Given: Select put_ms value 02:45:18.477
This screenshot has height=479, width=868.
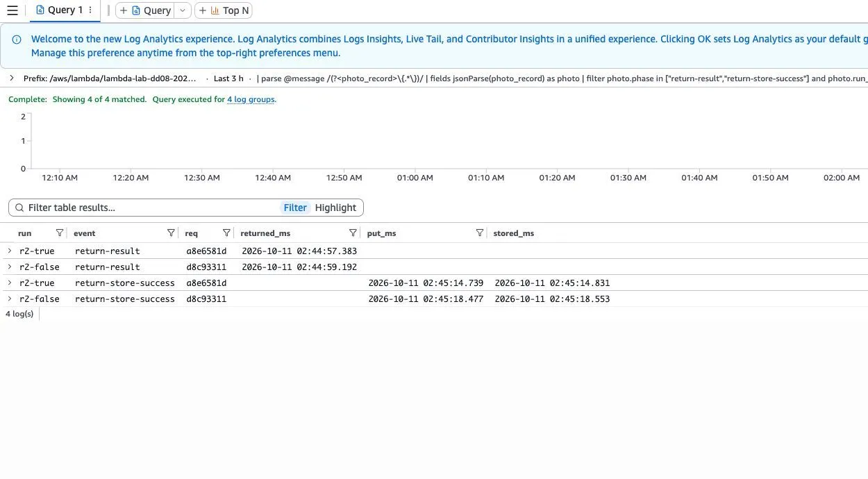Looking at the screenshot, I should (426, 299).
